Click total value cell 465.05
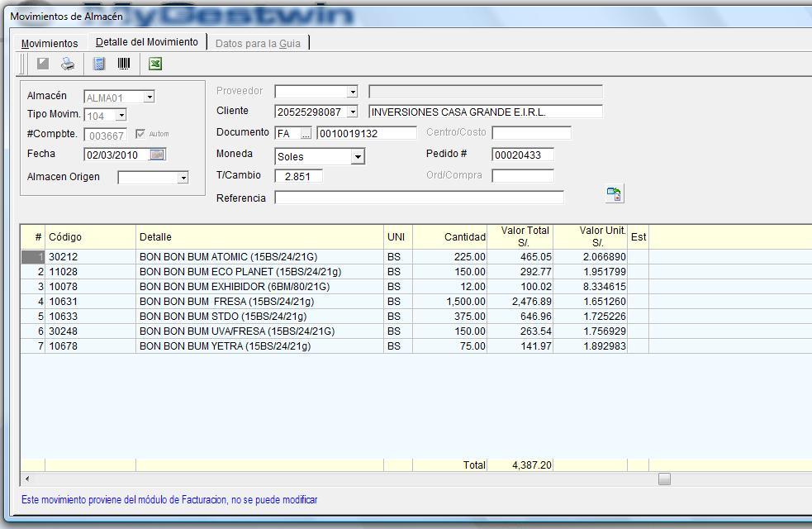The image size is (812, 529). point(520,256)
